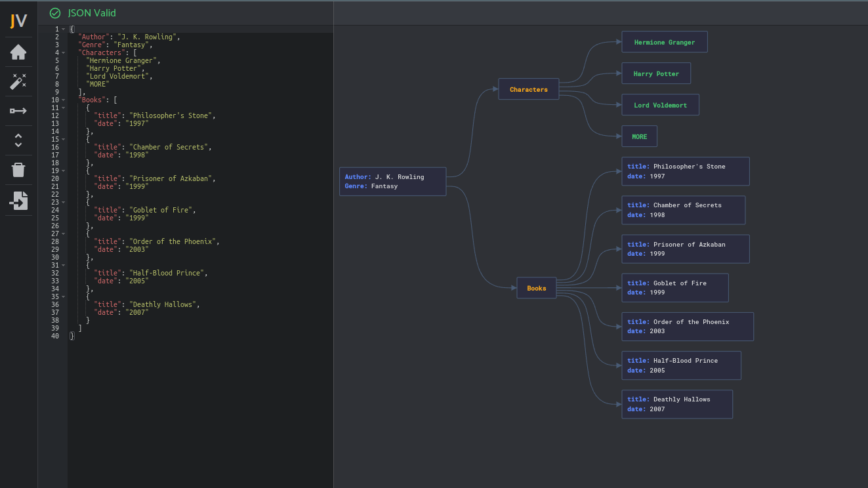
Task: Click the Harry Potter graph node
Action: tap(656, 73)
